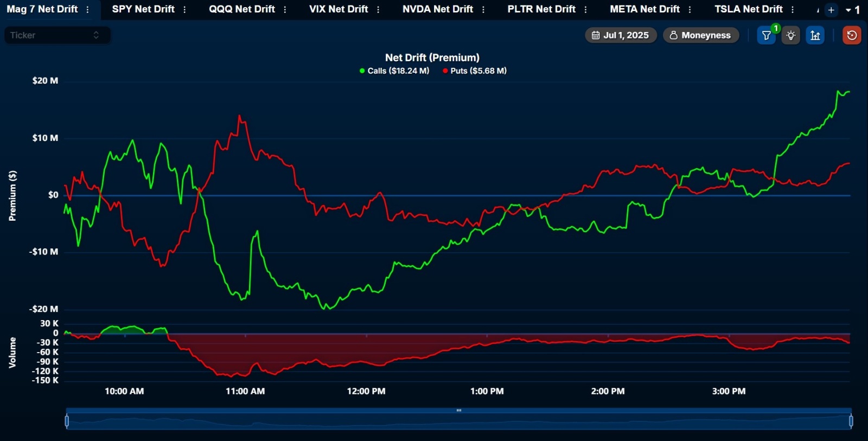Toggle the Moneyness filter chip
Viewport: 868px width, 441px height.
click(x=701, y=35)
